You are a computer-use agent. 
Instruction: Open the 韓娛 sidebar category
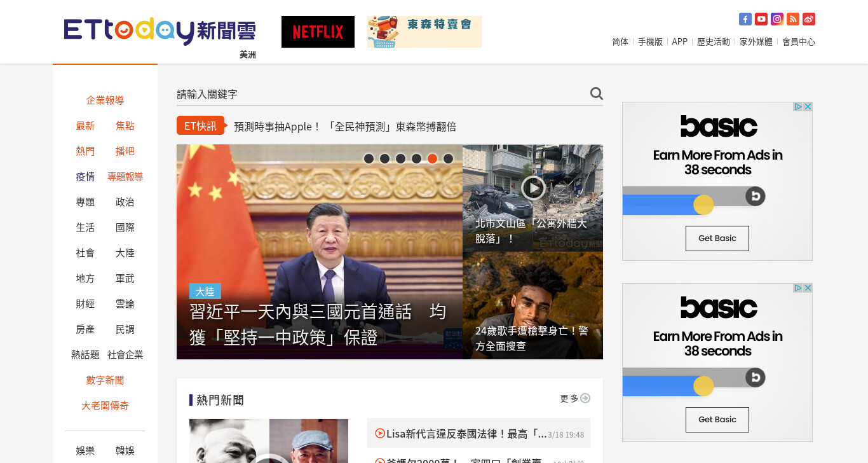(125, 451)
